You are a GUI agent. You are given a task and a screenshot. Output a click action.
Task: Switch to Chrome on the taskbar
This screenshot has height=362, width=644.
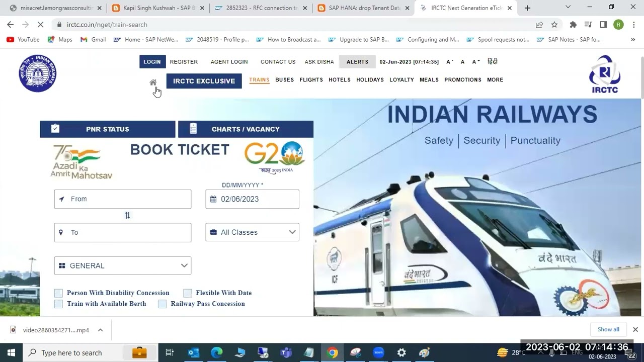tap(332, 352)
